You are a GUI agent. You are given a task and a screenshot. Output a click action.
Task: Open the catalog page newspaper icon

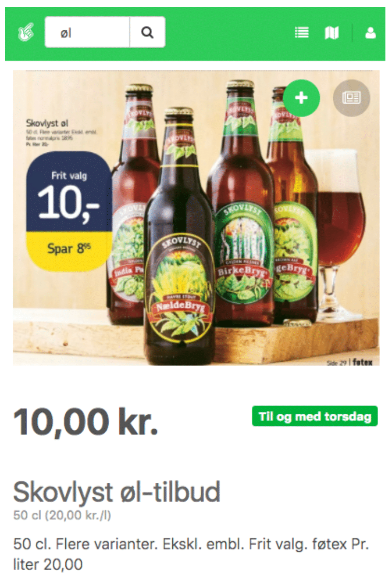tap(352, 98)
